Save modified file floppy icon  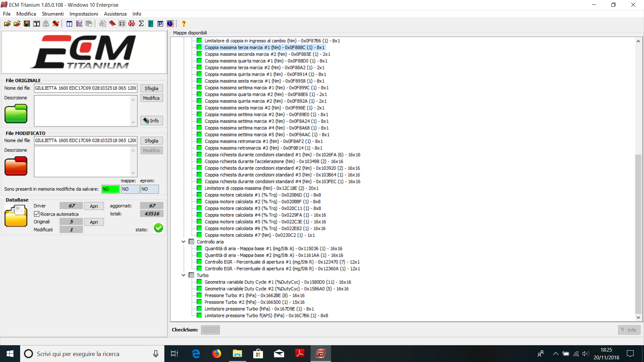(27, 23)
